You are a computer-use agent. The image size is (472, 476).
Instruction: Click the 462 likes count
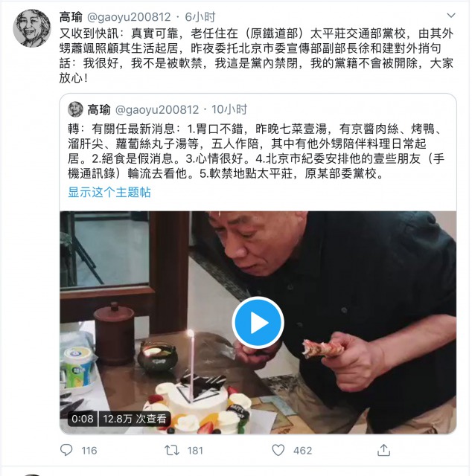click(303, 451)
